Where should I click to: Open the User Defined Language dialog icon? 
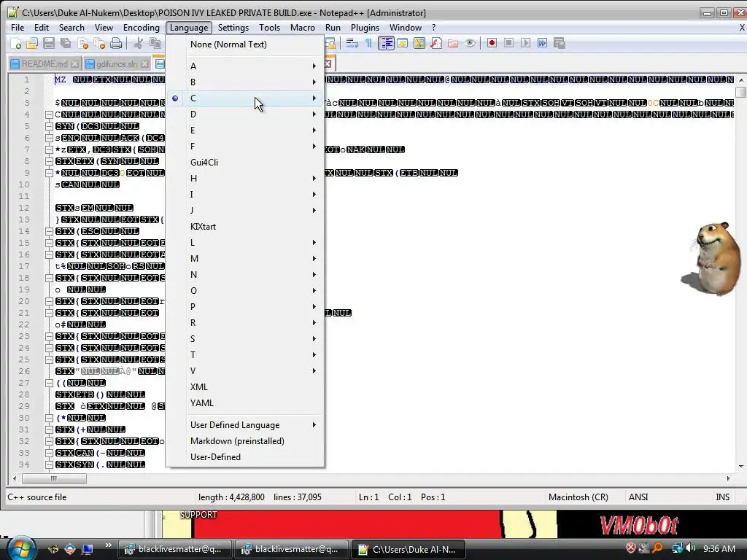click(402, 44)
